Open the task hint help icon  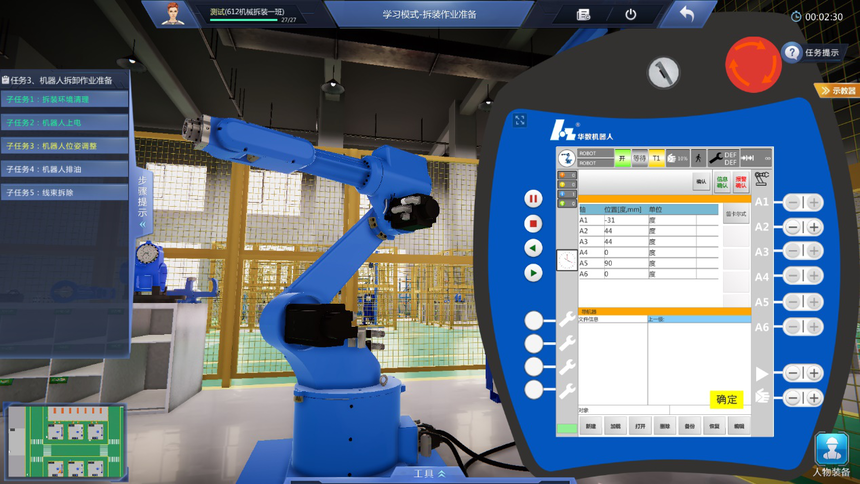click(792, 52)
